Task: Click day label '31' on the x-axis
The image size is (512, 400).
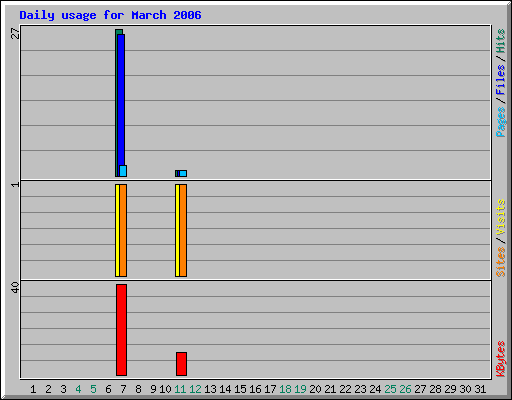Action: (480, 389)
